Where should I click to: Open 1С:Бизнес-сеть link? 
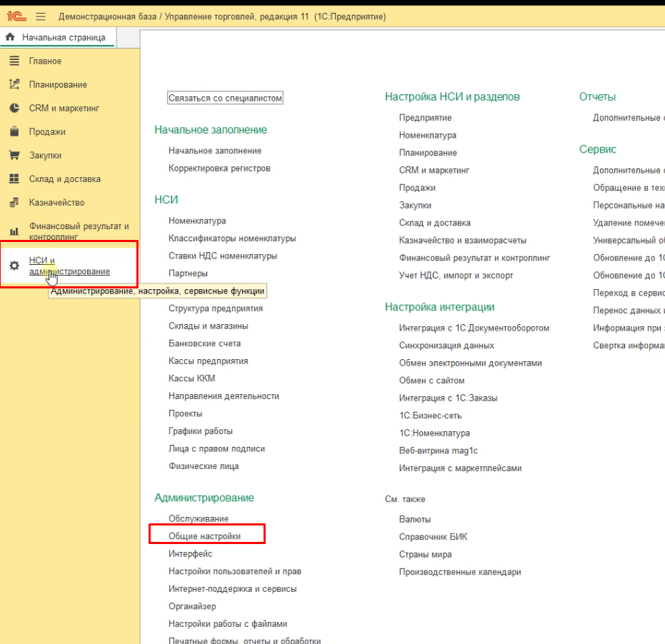(430, 416)
